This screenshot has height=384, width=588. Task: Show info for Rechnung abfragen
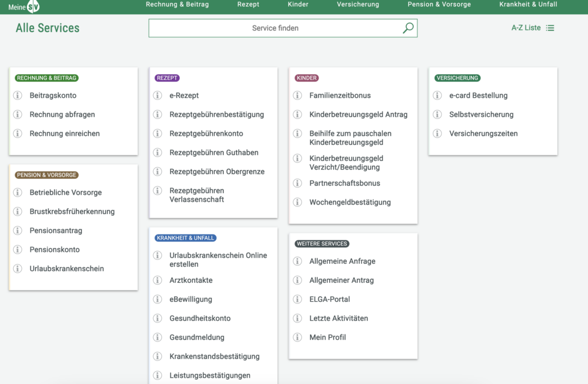tap(18, 114)
